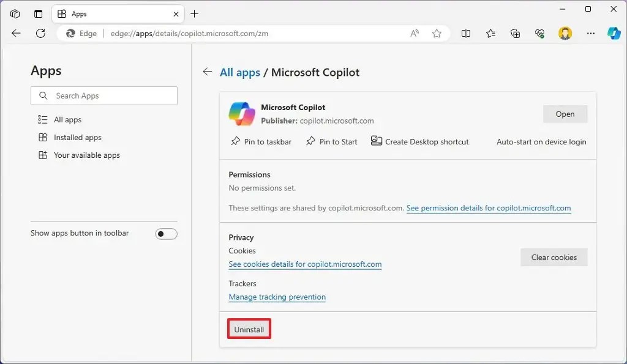Minimize the Edge window
Screen dimensions: 627x364
coord(562,9)
